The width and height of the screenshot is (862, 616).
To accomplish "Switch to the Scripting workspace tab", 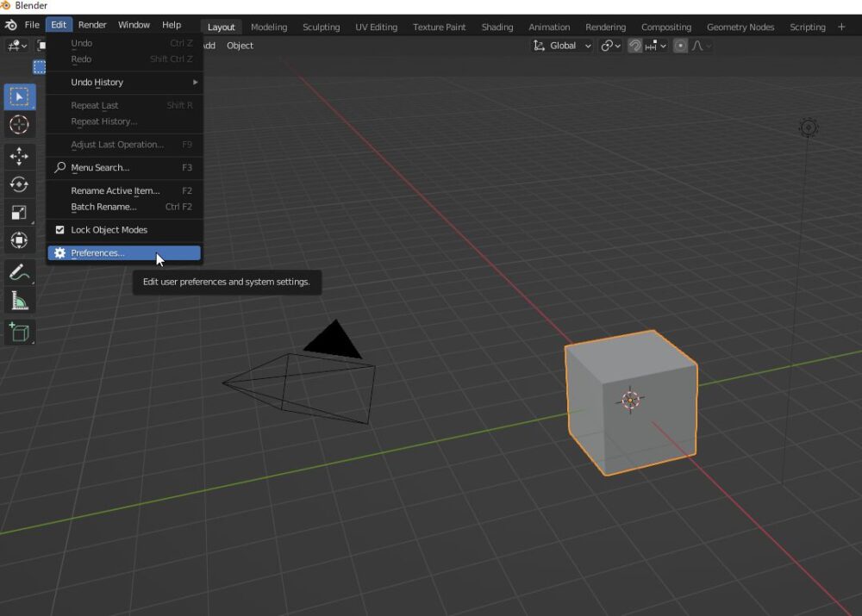I will (x=807, y=27).
